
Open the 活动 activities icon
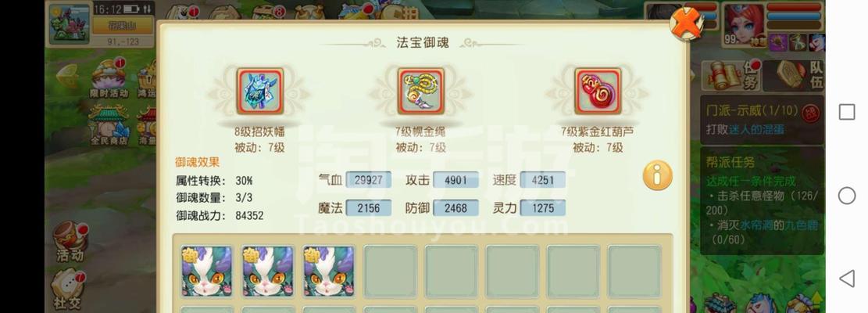click(70, 242)
